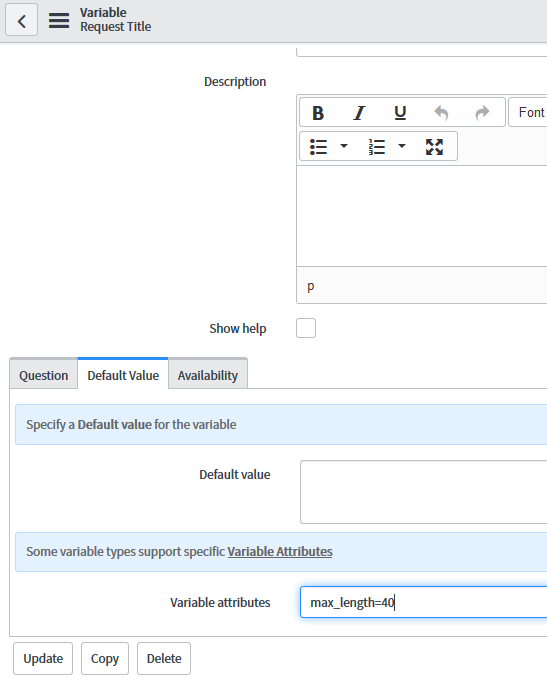Switch to the Question tab
The height and width of the screenshot is (694, 547).
point(43,375)
